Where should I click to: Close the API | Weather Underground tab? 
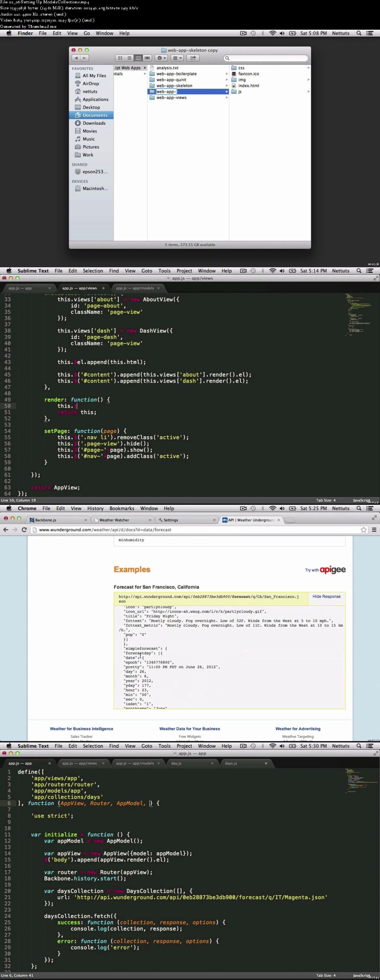pos(279,520)
